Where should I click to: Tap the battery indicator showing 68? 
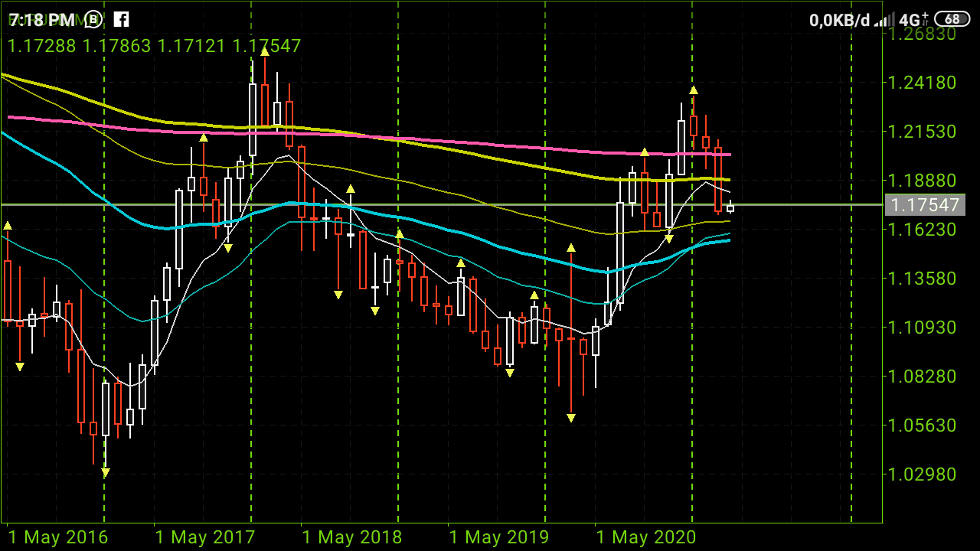pyautogui.click(x=952, y=20)
